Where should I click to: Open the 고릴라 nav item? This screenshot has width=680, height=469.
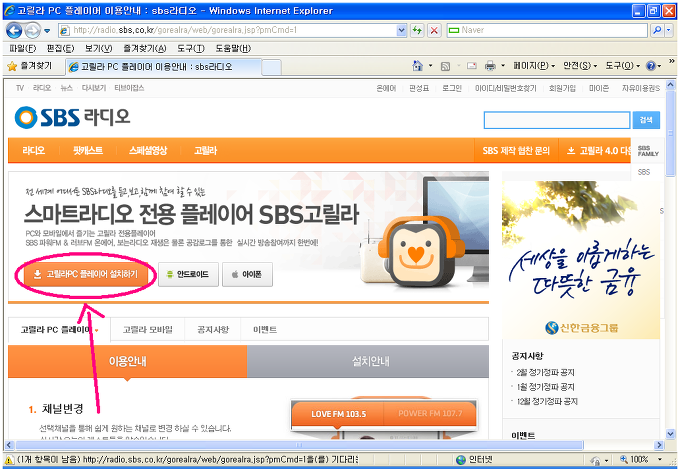(x=206, y=151)
